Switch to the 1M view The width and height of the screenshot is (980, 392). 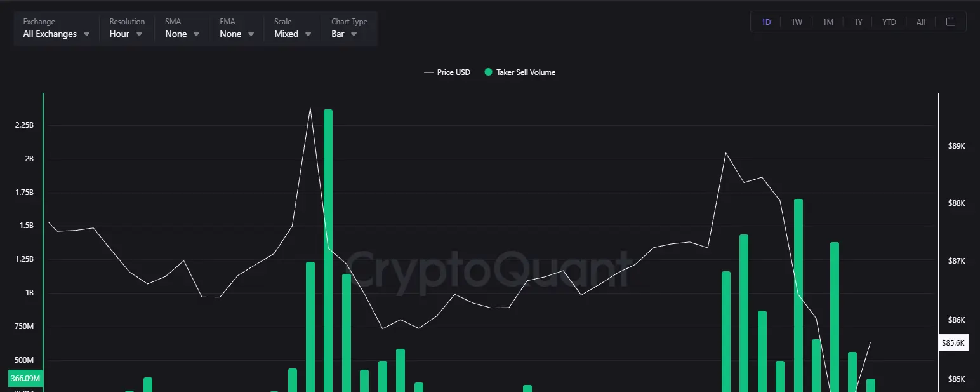click(828, 21)
